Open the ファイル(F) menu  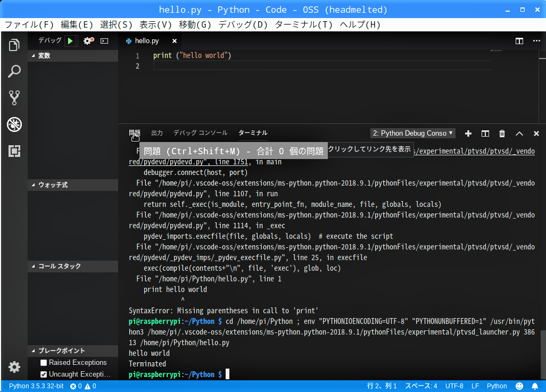[x=29, y=24]
